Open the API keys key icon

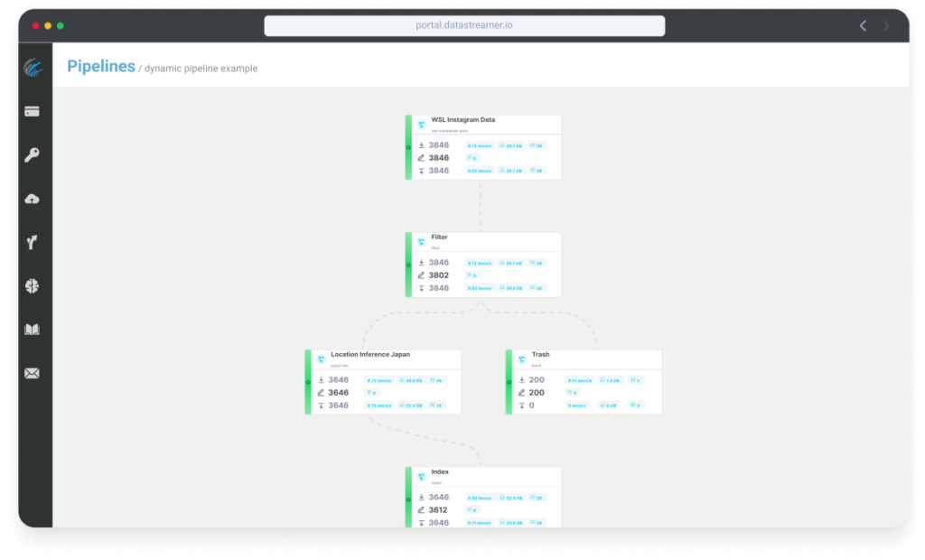coord(32,155)
